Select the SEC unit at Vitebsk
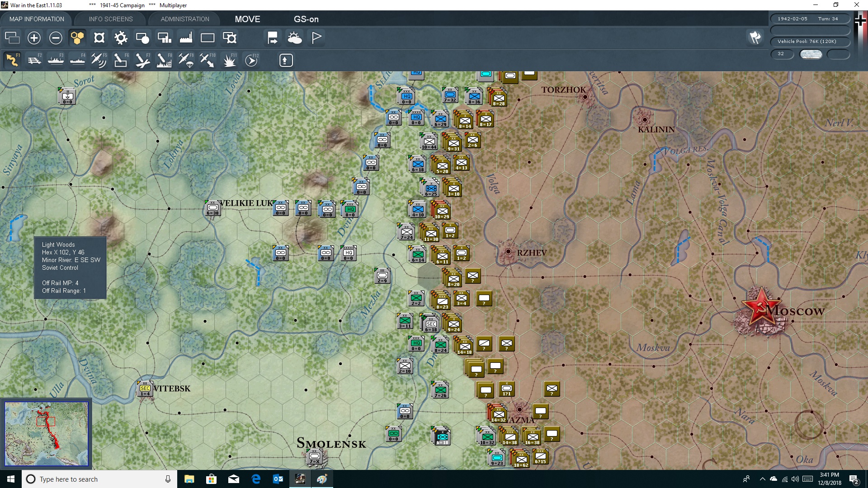Screen dimensions: 868x488 click(x=145, y=389)
